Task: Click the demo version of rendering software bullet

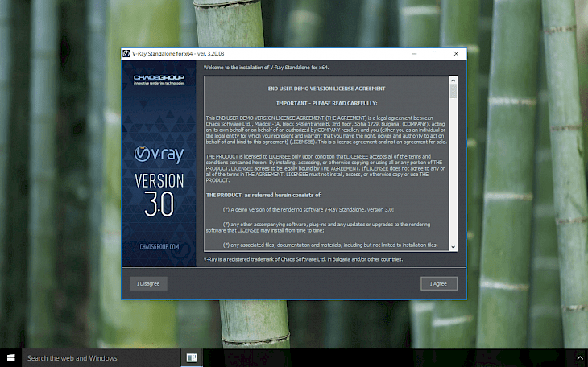Action: pos(308,209)
